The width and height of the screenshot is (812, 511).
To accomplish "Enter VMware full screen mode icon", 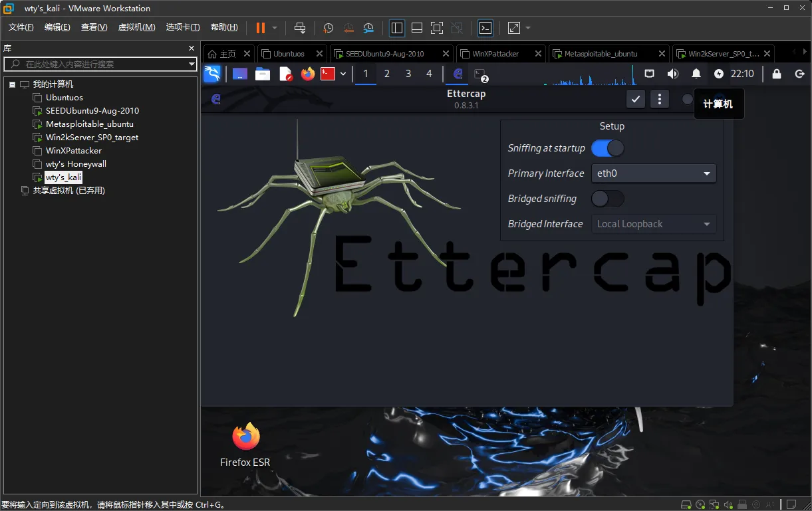I will pos(437,28).
